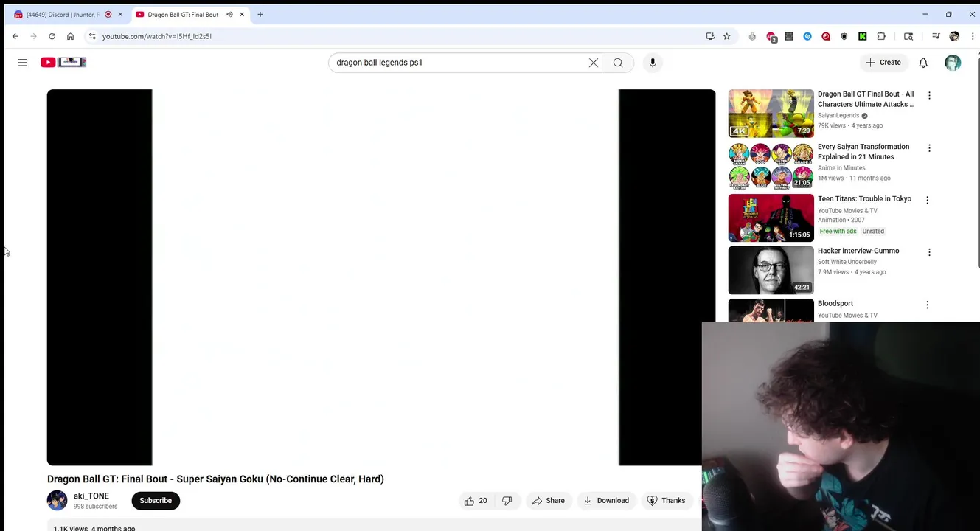Screen dimensions: 980x531
Task: Open the browser home page
Action: [x=70, y=36]
